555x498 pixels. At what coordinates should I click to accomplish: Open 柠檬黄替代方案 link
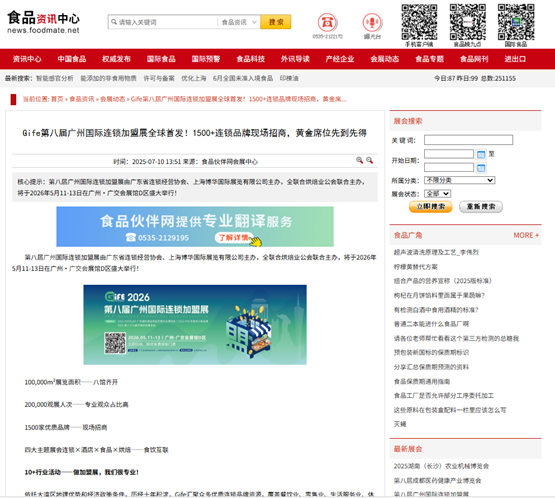click(416, 267)
